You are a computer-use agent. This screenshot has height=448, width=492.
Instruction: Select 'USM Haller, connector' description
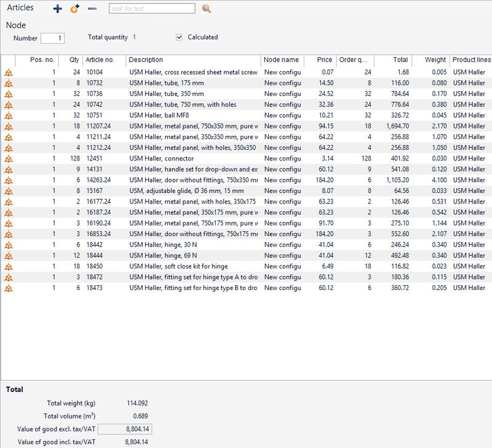(161, 159)
